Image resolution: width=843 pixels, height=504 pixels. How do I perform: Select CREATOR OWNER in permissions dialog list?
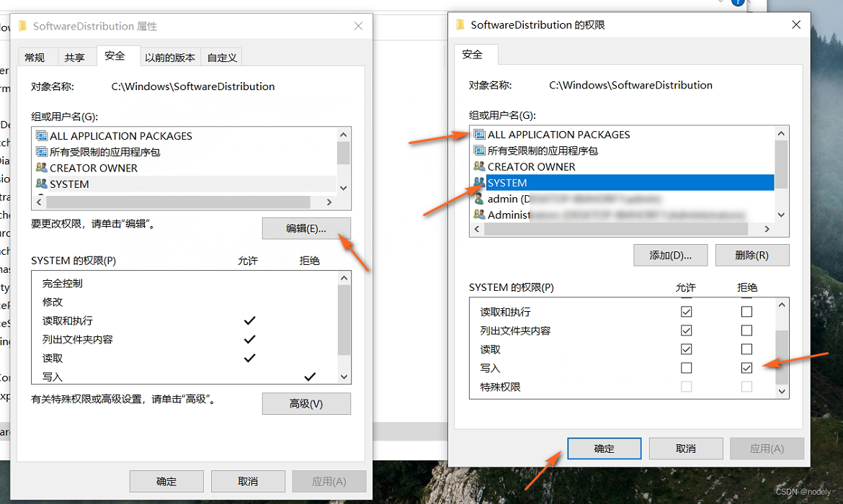pos(531,166)
